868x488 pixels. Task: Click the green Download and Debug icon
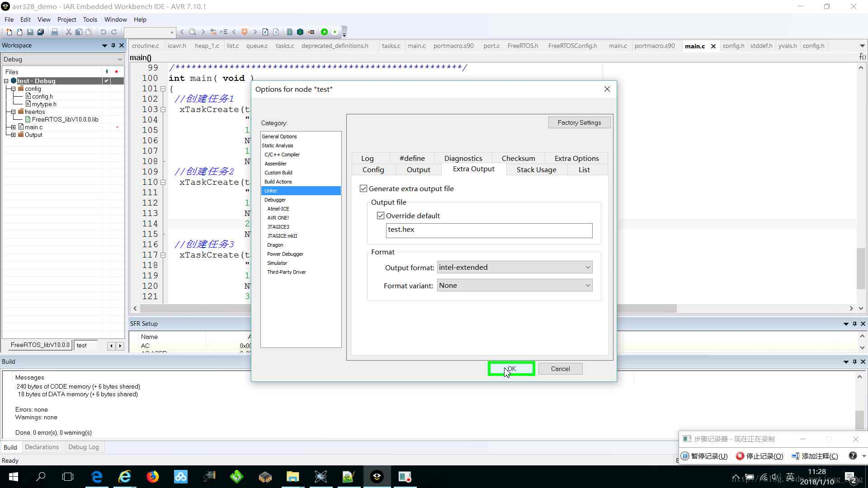(x=325, y=32)
